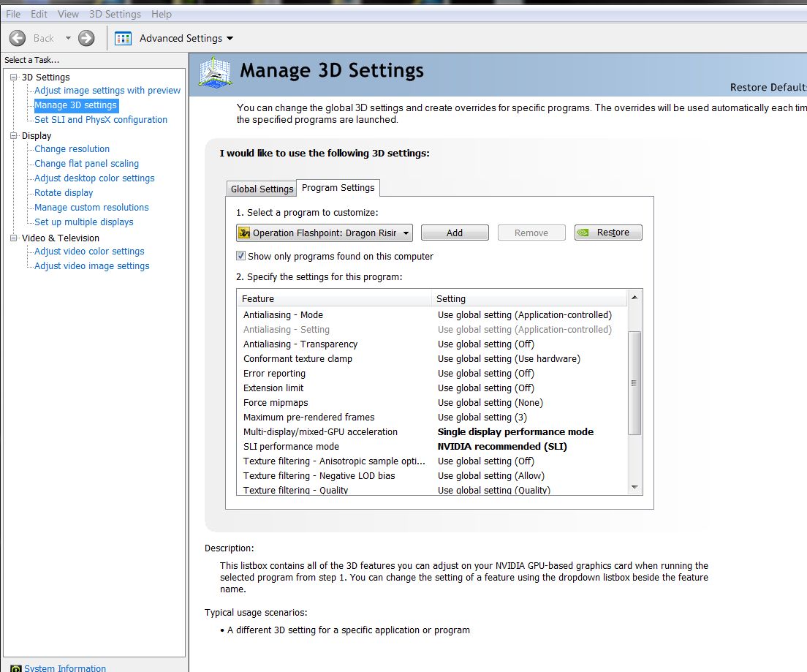807x672 pixels.
Task: Open Adjust video color settings task
Action: point(89,252)
